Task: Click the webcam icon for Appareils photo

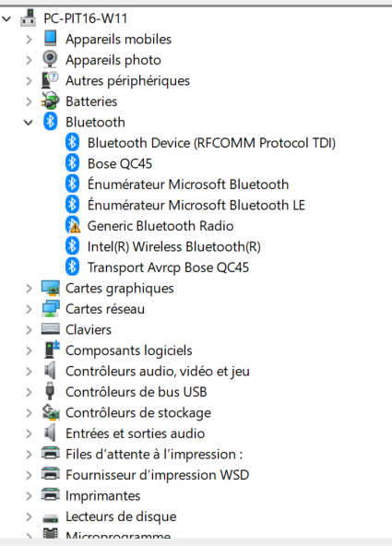Action: pos(50,60)
